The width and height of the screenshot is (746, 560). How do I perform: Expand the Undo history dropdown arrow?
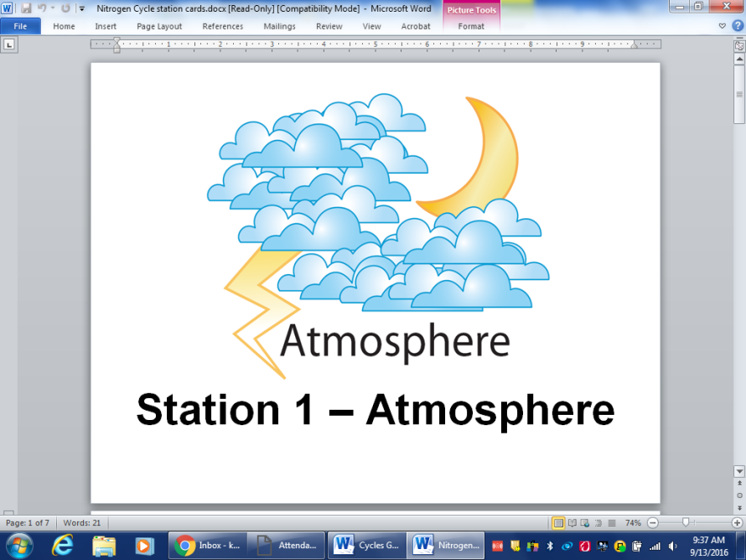(53, 8)
